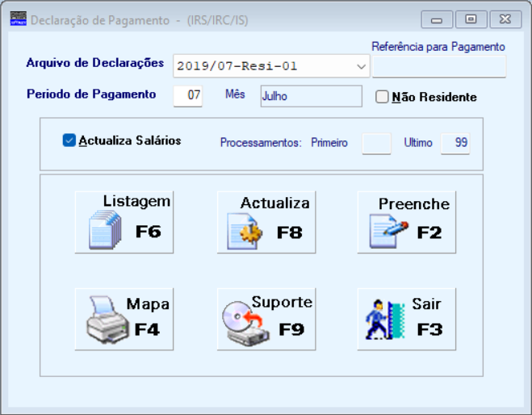Click the Periodo de Pagamento field 07
This screenshot has width=532, height=415.
coord(188,96)
